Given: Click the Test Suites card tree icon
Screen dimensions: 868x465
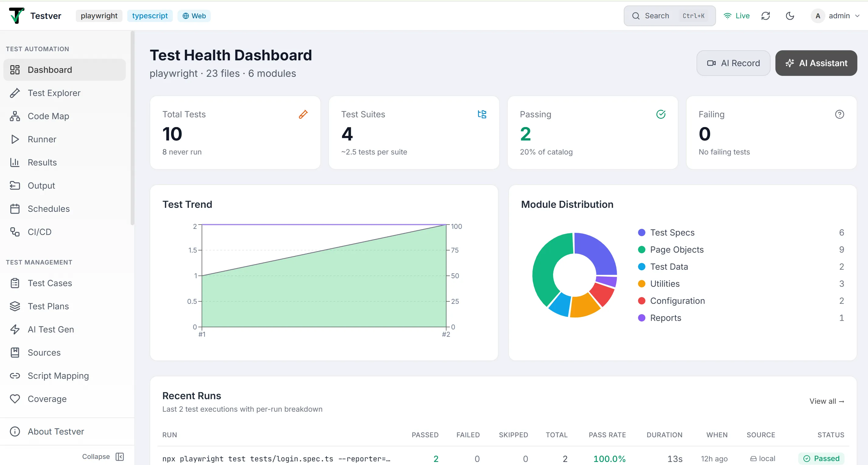Looking at the screenshot, I should pyautogui.click(x=482, y=114).
